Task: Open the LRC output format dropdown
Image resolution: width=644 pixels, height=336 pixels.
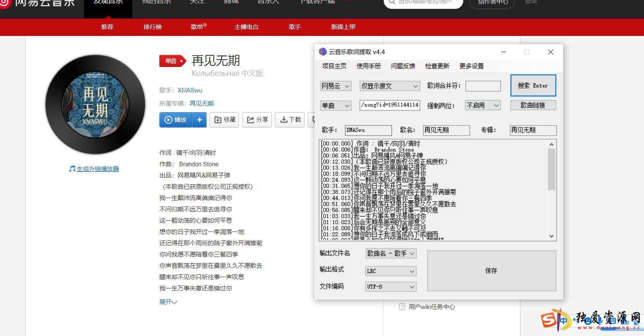Action: [391, 271]
